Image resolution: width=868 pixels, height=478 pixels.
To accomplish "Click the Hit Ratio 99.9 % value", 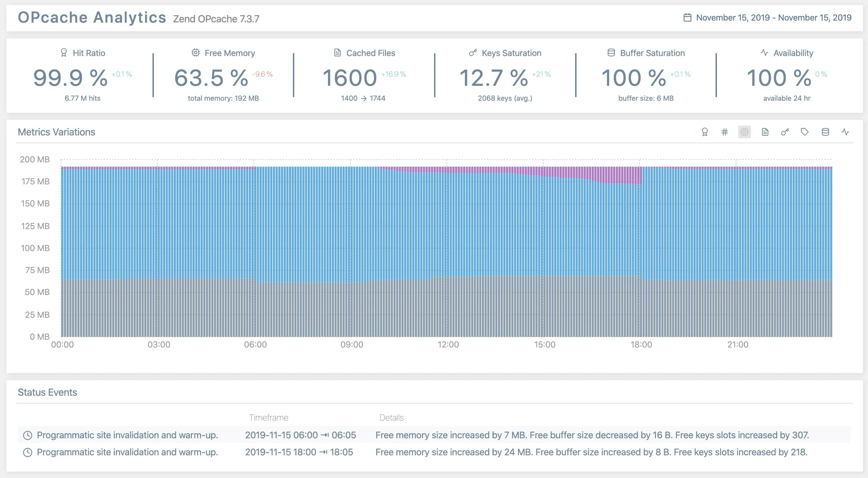I will 70,78.
